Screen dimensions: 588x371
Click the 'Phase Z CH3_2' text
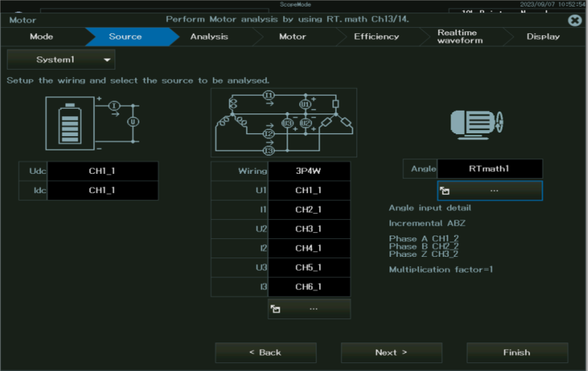[x=423, y=254]
